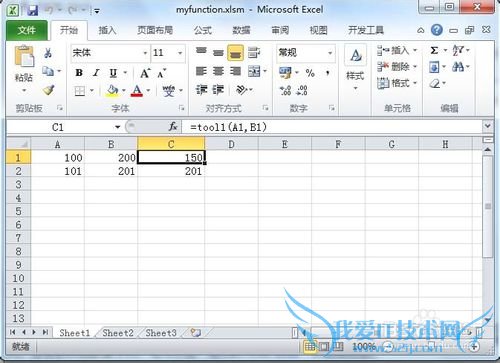500x363 pixels.
Task: Select the Format Painter brush
Action: (x=48, y=90)
